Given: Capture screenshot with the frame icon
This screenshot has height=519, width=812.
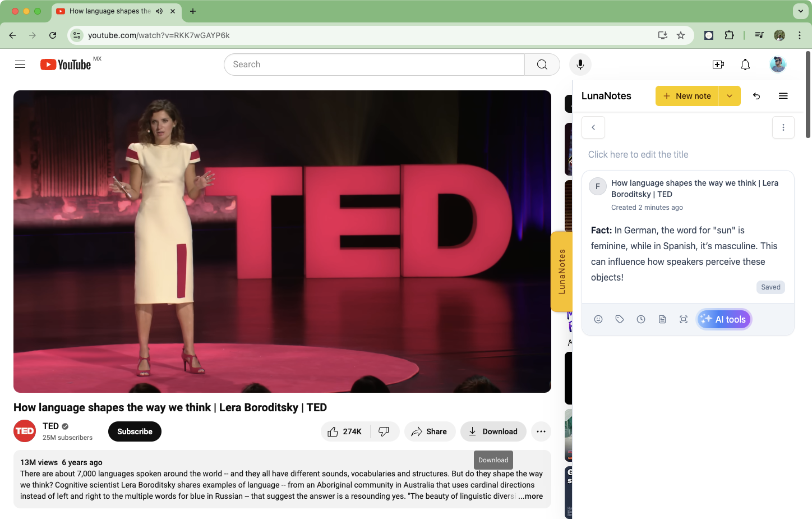Looking at the screenshot, I should [684, 319].
